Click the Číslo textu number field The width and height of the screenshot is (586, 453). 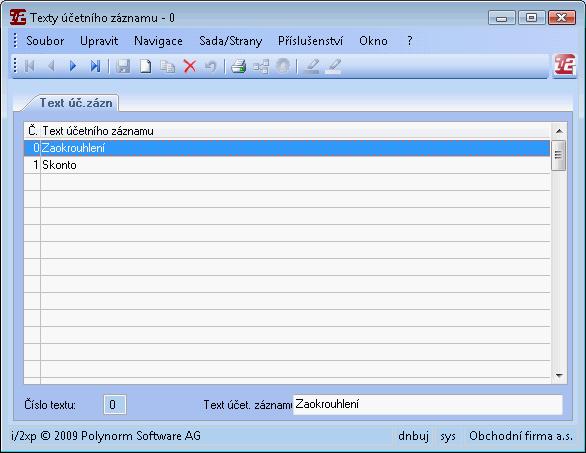pos(115,405)
